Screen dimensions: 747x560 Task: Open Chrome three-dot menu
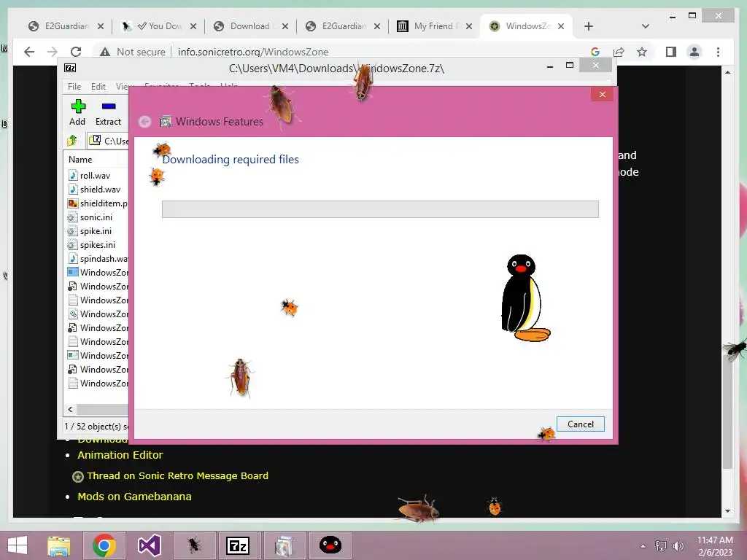(x=718, y=52)
